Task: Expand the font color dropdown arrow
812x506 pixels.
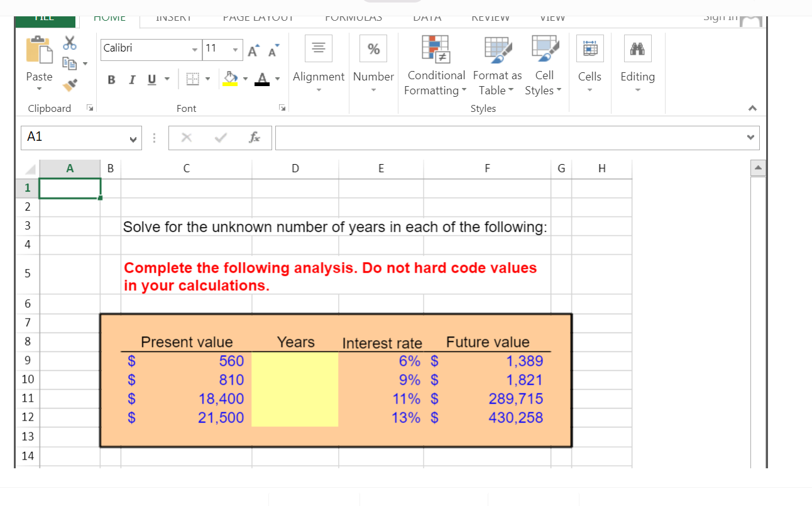Action: [x=277, y=80]
